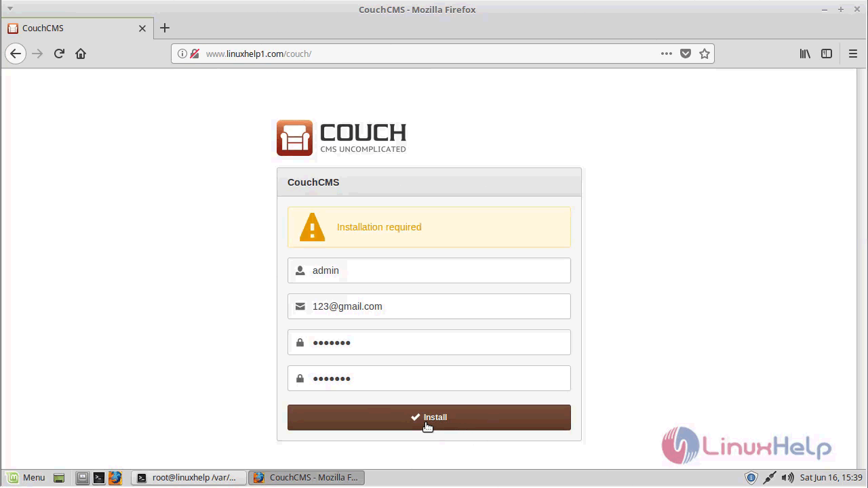This screenshot has height=488, width=868.
Task: Click the Install button
Action: coord(429,418)
